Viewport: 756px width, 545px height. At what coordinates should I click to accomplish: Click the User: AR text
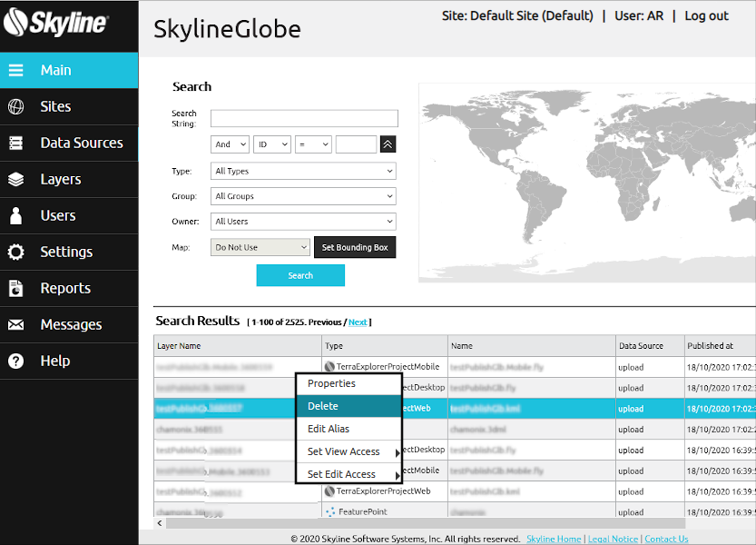(639, 16)
